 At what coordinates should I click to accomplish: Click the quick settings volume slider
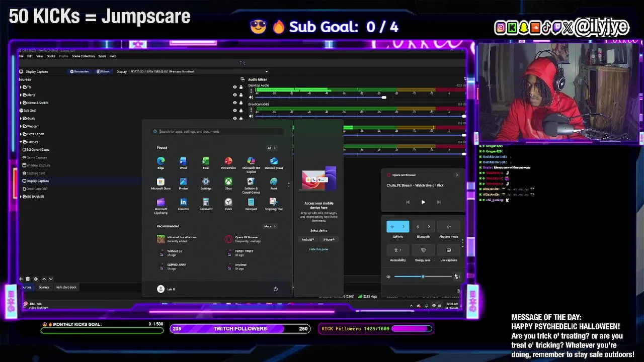point(423,277)
